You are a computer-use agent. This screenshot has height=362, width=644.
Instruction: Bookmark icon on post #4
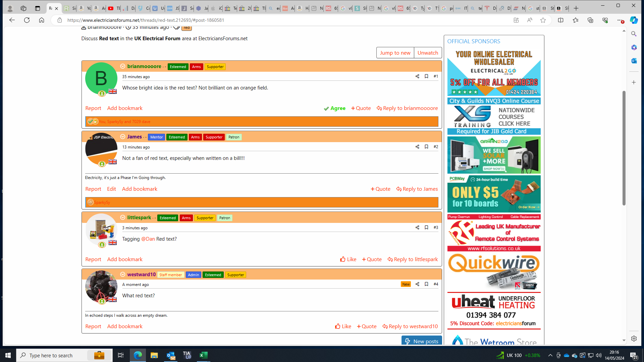pos(426,284)
